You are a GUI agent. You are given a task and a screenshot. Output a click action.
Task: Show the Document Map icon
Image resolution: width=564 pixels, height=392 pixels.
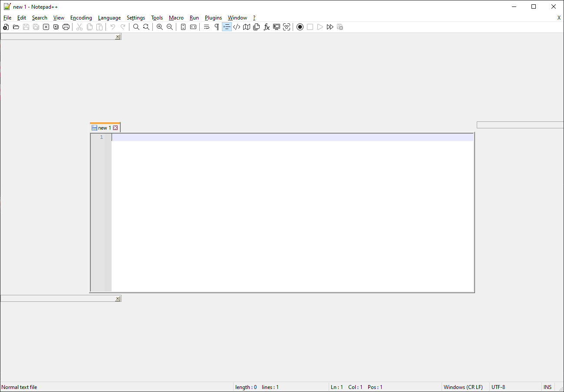(247, 27)
